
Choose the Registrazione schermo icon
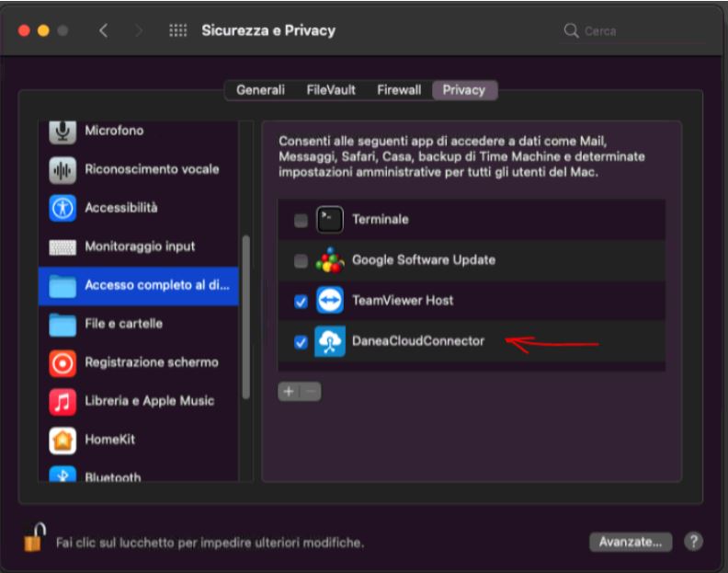point(63,362)
